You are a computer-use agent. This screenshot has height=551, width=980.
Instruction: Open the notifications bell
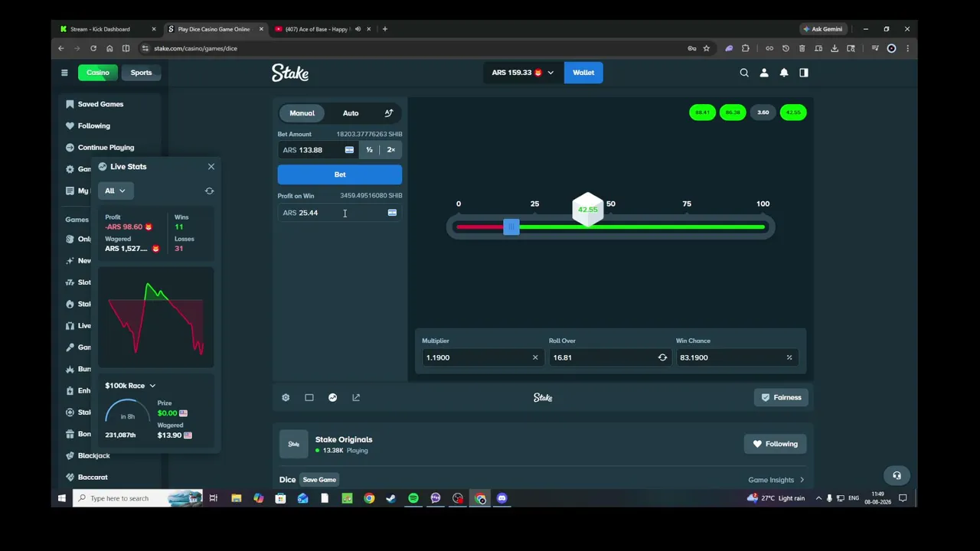coord(784,73)
